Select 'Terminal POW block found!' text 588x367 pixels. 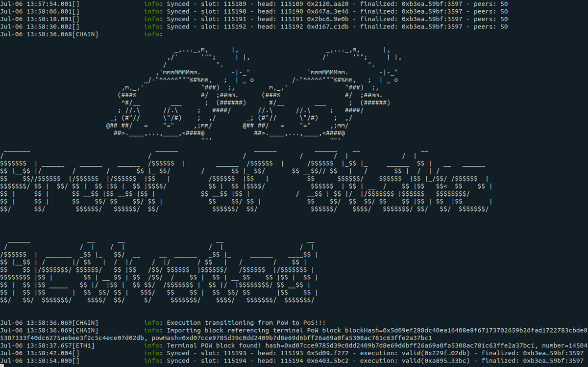[215, 346]
